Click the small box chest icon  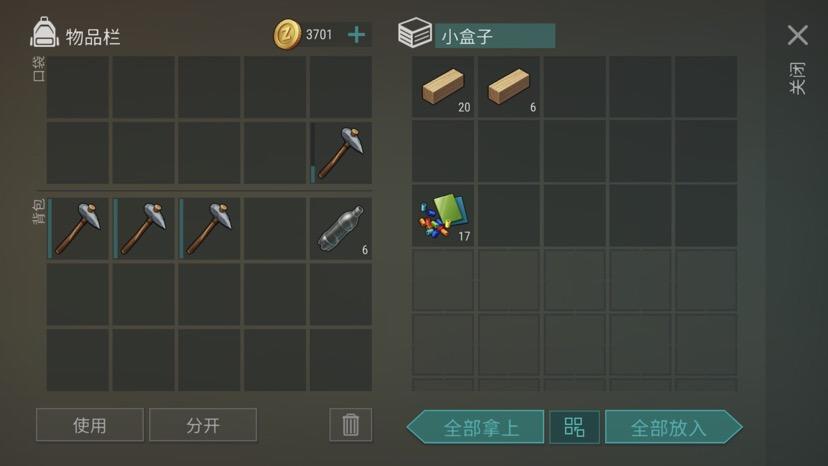[x=415, y=32]
